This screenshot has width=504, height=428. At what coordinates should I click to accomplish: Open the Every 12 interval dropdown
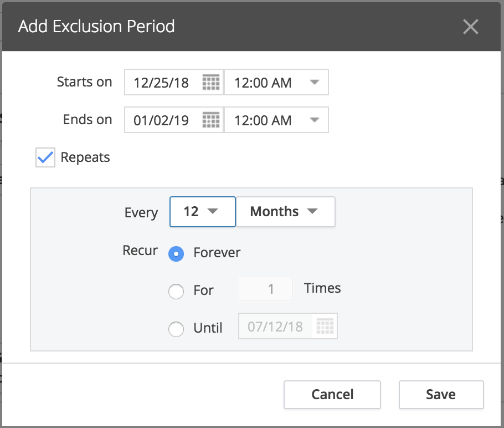point(203,212)
